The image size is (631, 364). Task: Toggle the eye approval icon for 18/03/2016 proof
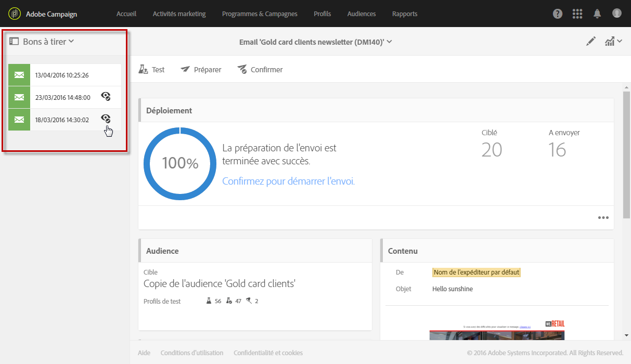[106, 119]
